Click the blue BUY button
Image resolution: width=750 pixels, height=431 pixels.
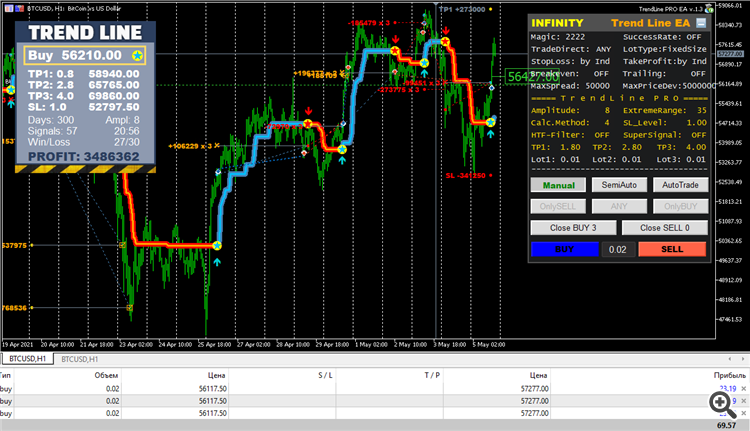pos(564,249)
